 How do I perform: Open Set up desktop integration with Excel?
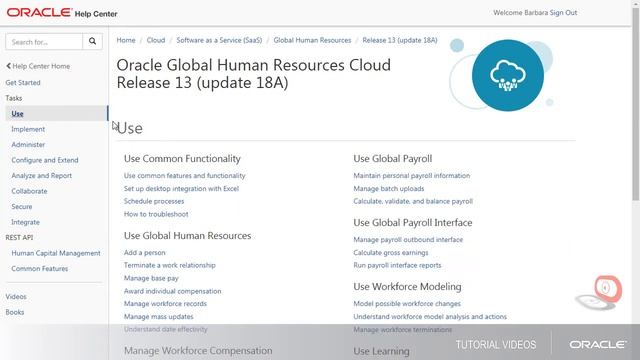click(181, 189)
